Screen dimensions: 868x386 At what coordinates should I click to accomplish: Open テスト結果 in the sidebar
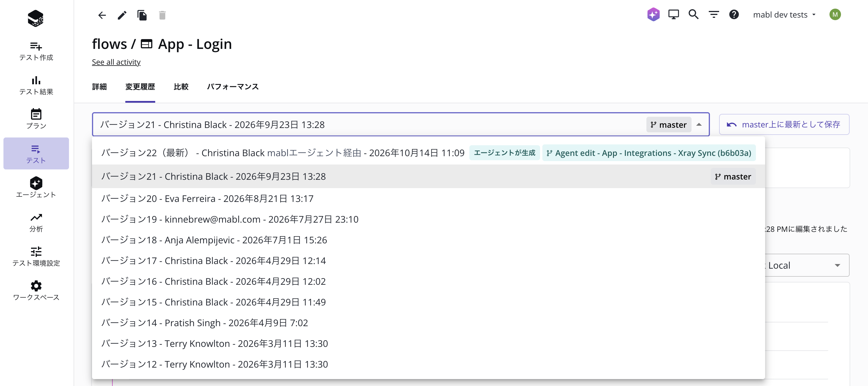[x=36, y=85]
